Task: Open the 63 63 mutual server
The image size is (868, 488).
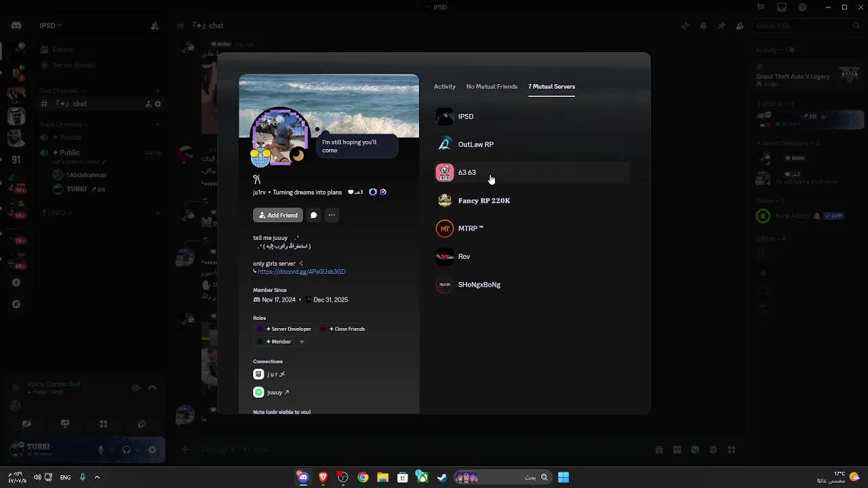Action: [532, 172]
